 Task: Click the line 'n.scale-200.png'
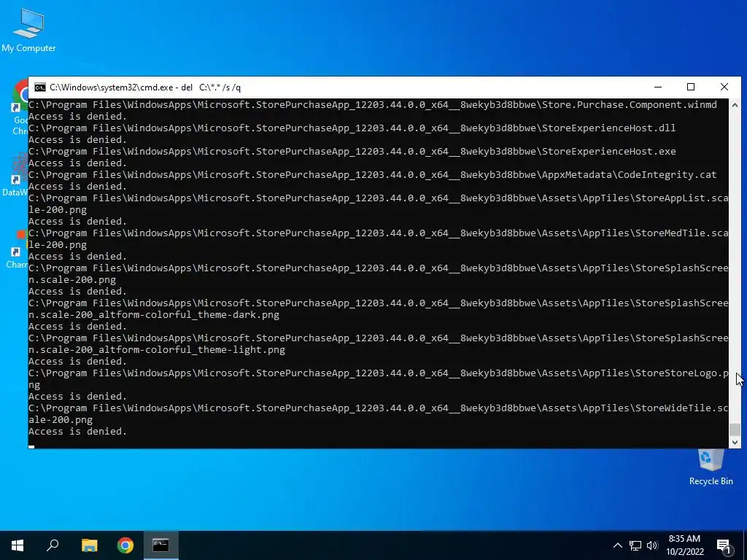point(72,280)
